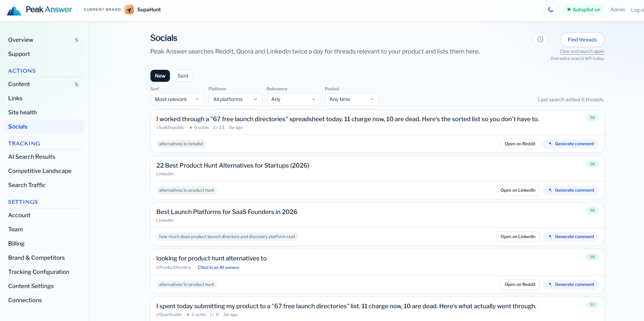Click the r/buildinpublic subreddit label
This screenshot has width=644, height=321.
point(170,128)
